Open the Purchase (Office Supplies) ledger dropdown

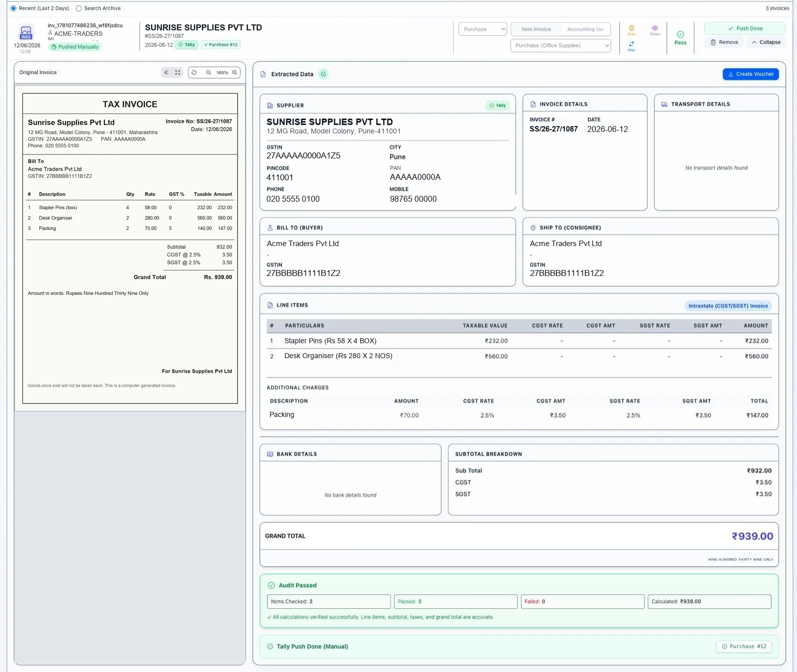pyautogui.click(x=560, y=46)
